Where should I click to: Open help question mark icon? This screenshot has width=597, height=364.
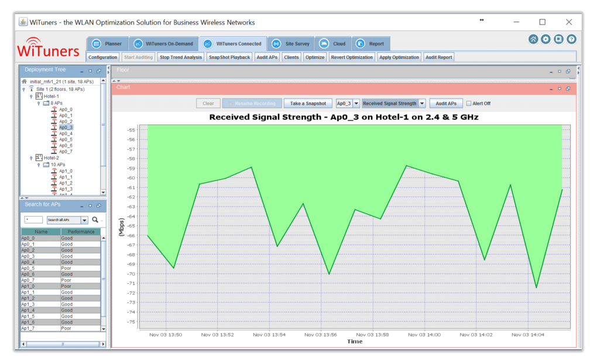point(571,39)
